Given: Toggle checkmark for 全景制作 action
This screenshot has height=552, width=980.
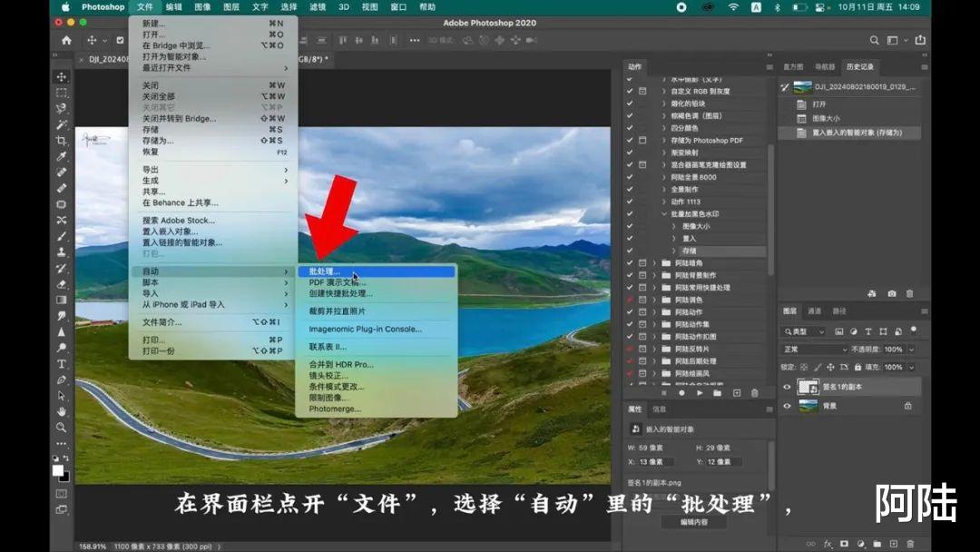Looking at the screenshot, I should 630,190.
